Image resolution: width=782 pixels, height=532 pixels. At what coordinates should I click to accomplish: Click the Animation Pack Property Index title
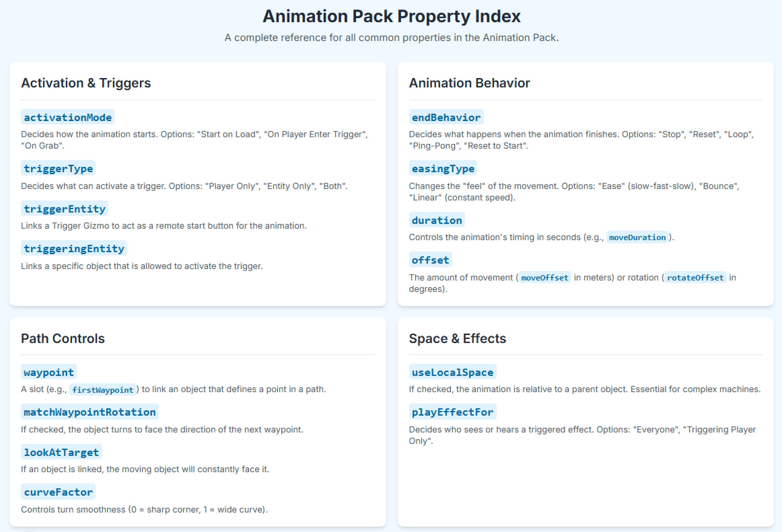[x=391, y=16]
